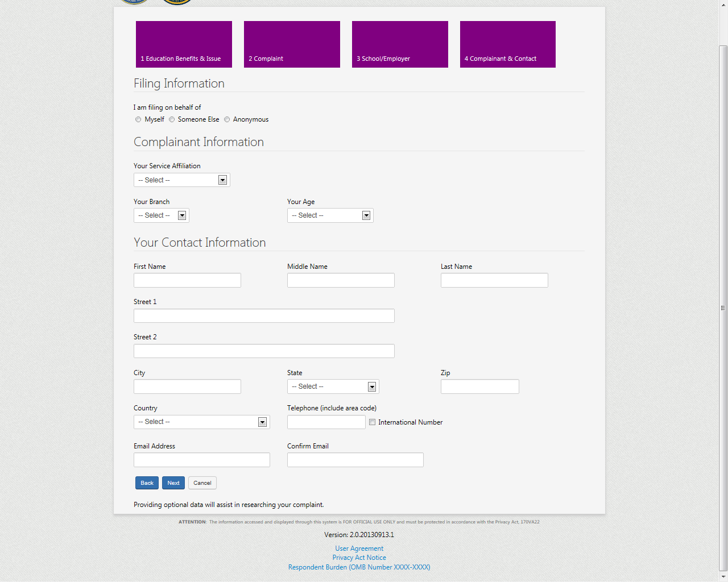Viewport: 728px width, 582px height.
Task: Expand the Your Branch dropdown
Action: pos(162,215)
